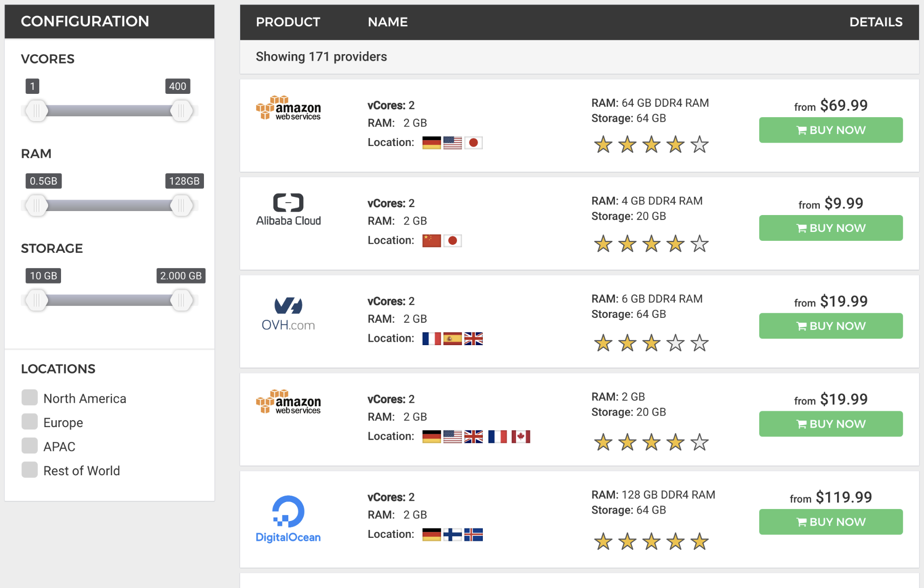The height and width of the screenshot is (588, 924).
Task: Click the China flag in Alibaba row
Action: click(x=431, y=241)
